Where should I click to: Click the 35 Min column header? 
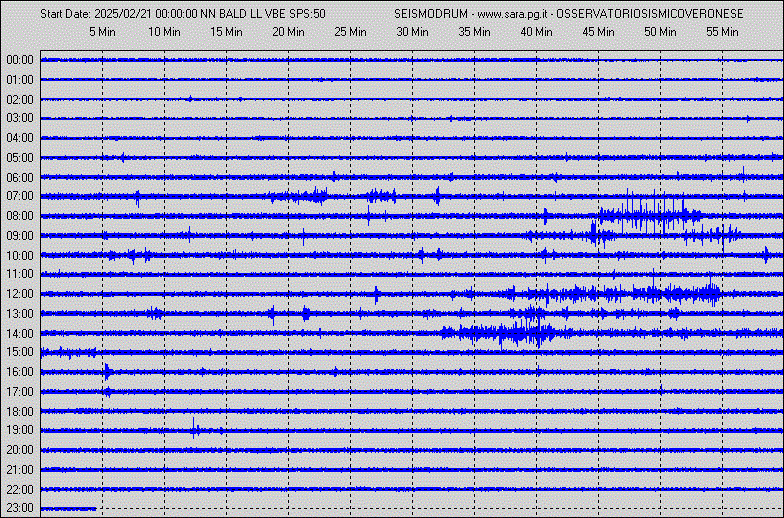coord(474,32)
